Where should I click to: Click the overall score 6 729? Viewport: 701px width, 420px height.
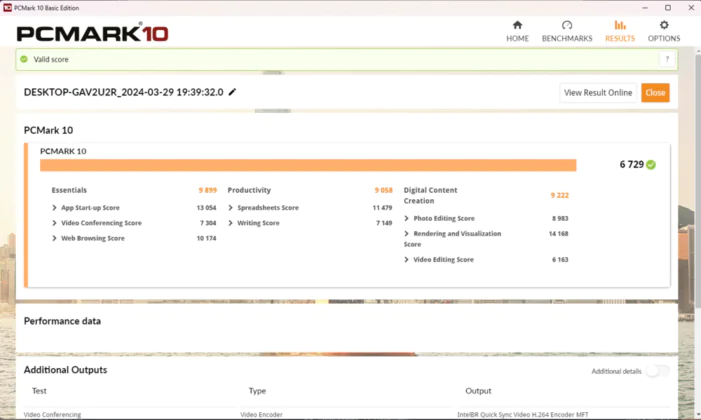coord(631,165)
